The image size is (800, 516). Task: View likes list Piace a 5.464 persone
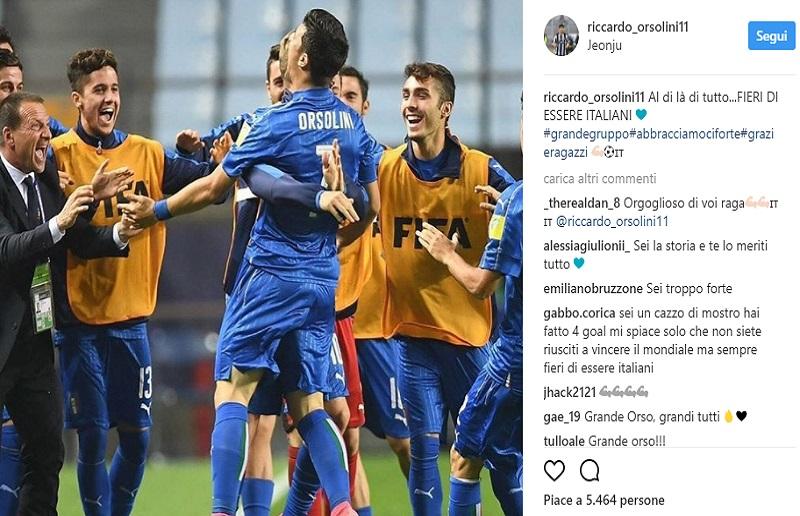tap(604, 500)
